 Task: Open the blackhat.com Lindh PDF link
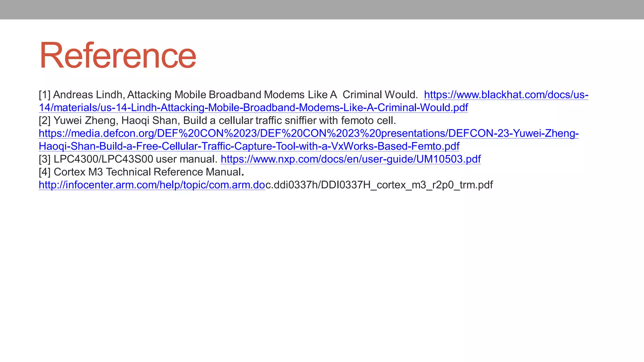tap(253, 107)
